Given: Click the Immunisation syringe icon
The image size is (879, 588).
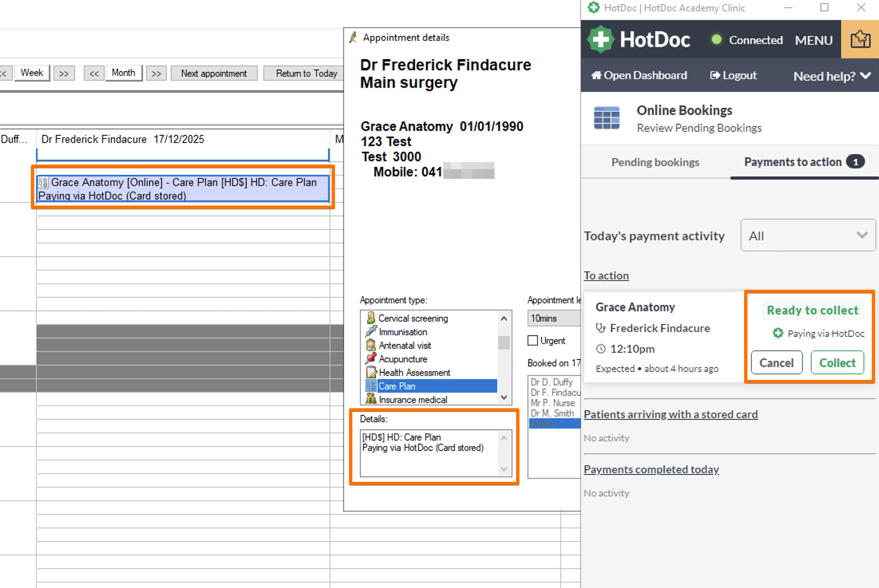Looking at the screenshot, I should tap(371, 331).
